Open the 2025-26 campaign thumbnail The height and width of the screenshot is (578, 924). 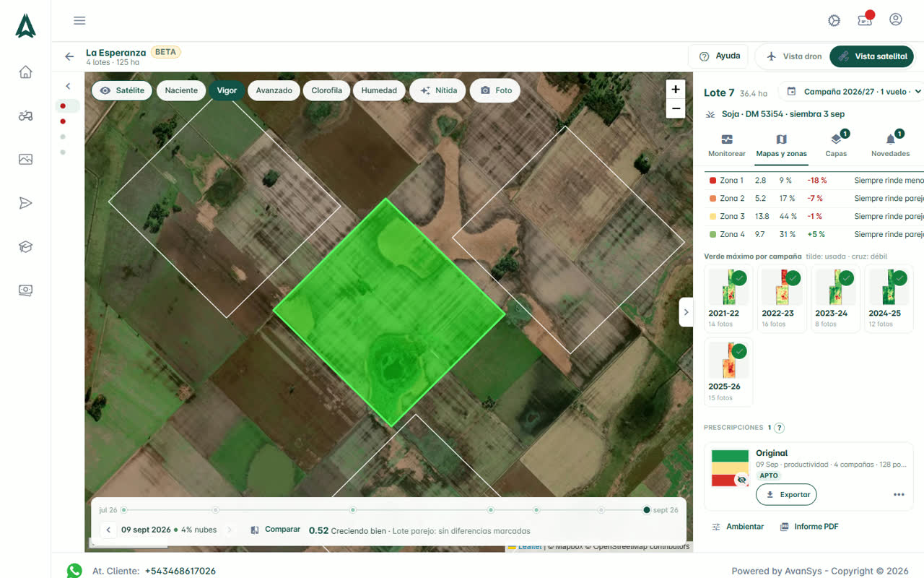(728, 372)
